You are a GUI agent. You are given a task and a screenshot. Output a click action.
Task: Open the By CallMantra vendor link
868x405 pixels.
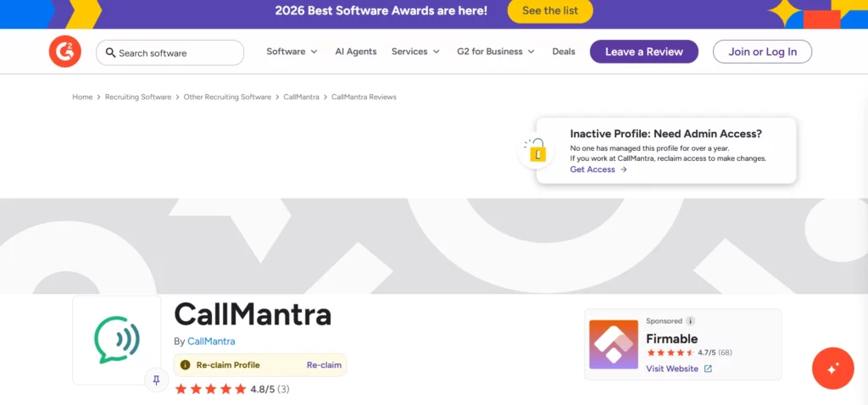(x=211, y=341)
